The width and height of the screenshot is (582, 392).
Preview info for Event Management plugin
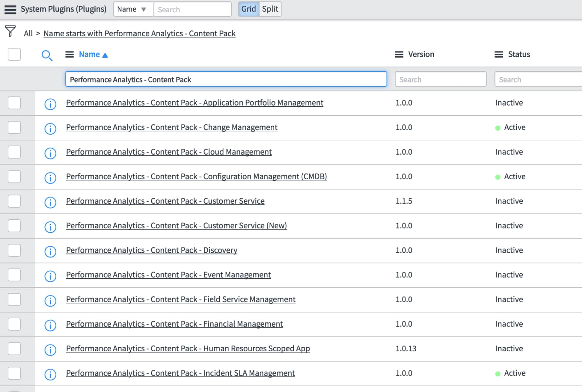tap(50, 276)
